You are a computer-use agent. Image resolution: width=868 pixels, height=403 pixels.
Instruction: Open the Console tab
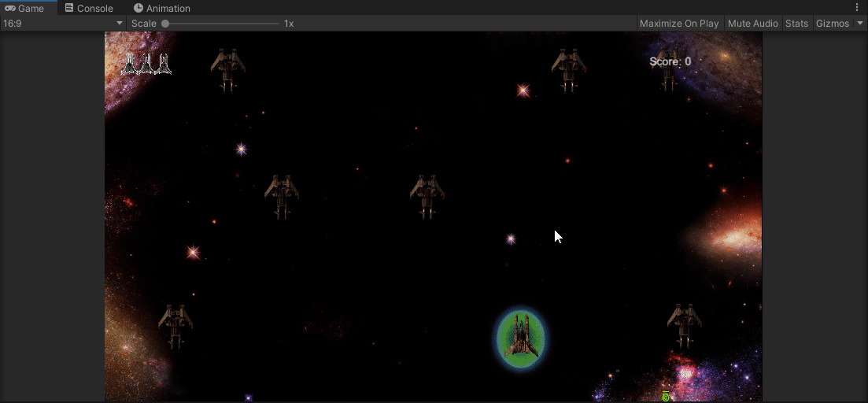click(x=89, y=9)
